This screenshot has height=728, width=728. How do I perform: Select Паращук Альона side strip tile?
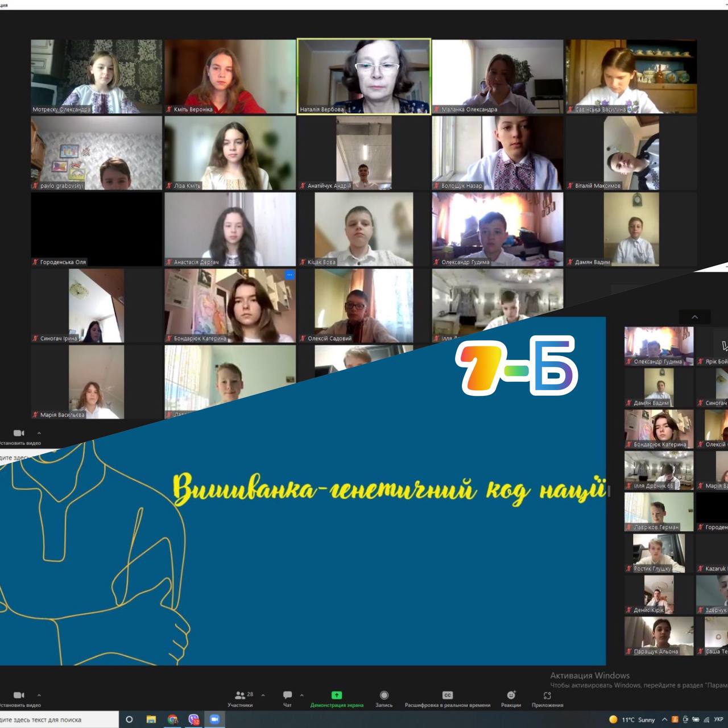659,636
